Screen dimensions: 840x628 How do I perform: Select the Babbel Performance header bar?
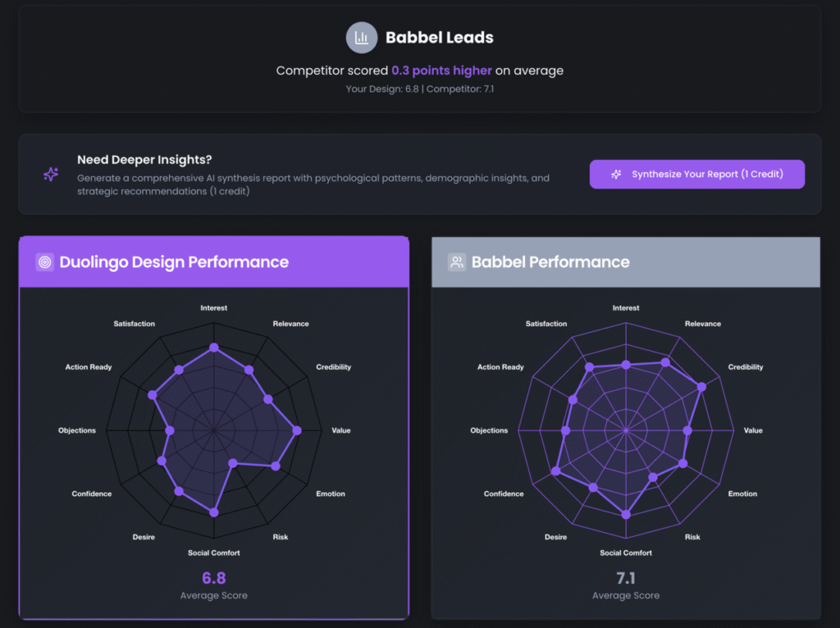(x=625, y=262)
